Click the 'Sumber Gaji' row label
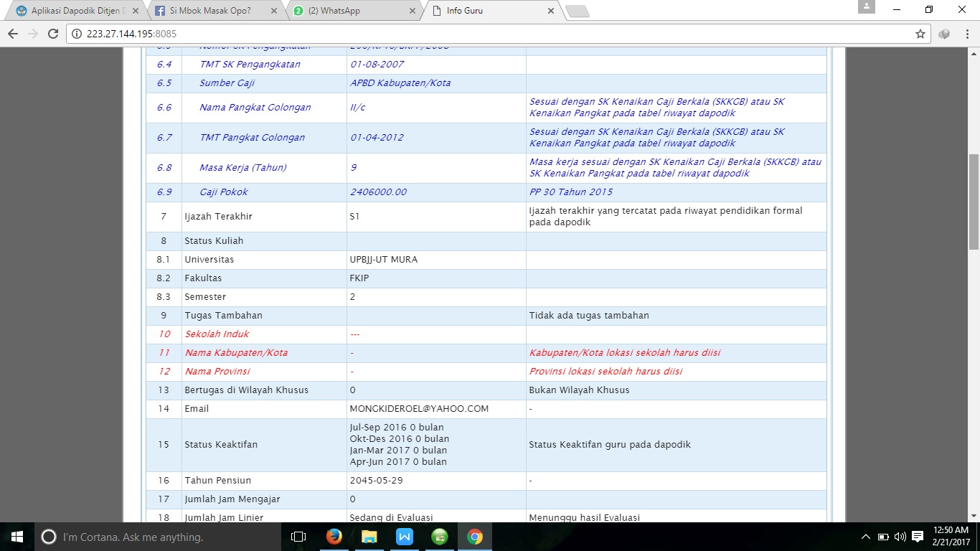Screen dimensions: 980x551 pos(227,83)
